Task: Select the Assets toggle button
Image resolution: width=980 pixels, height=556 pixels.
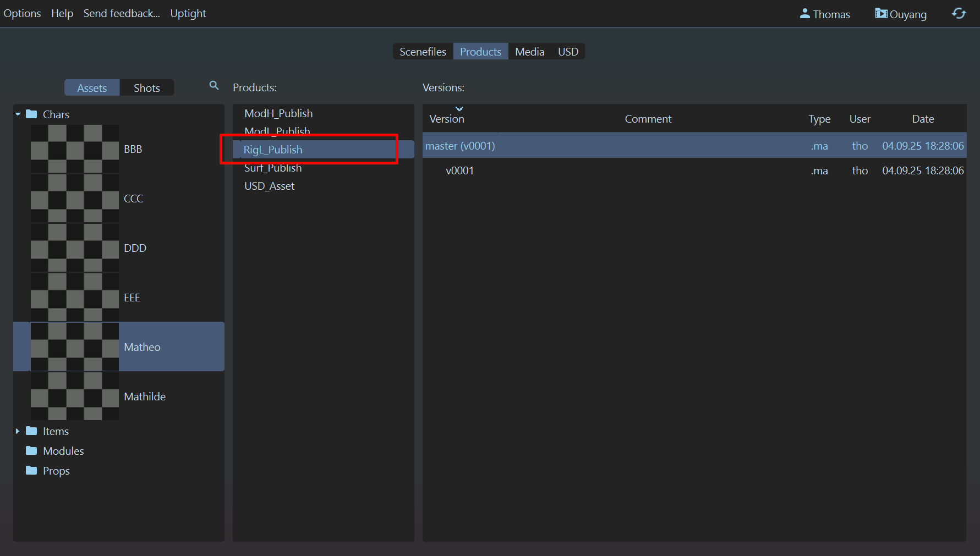Action: [92, 88]
